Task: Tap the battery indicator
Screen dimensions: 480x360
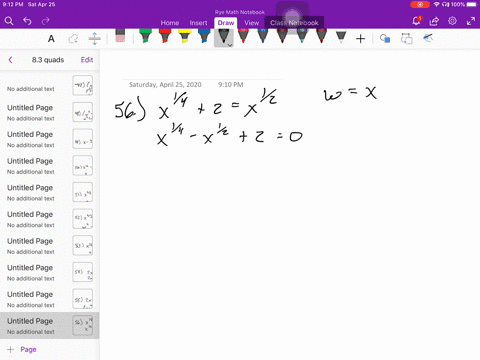Action: point(472,5)
